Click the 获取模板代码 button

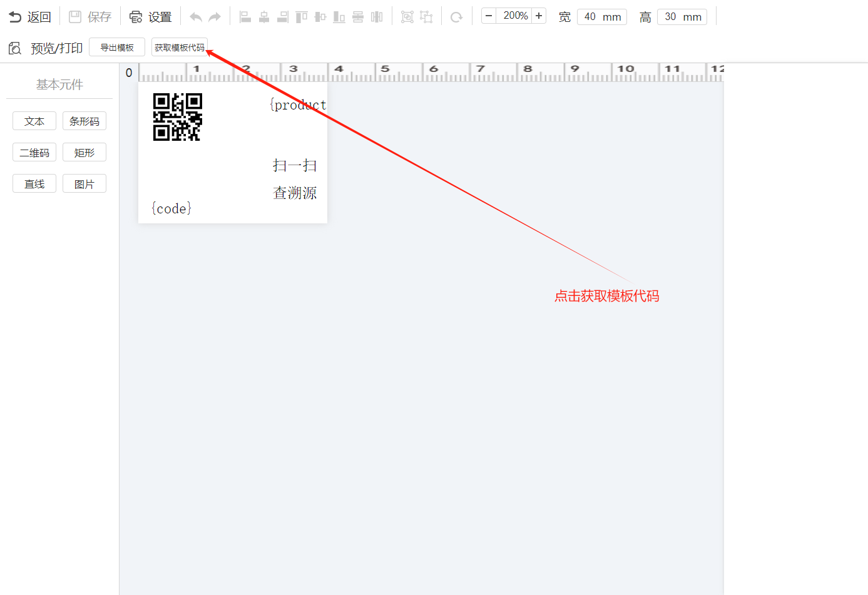pos(180,48)
